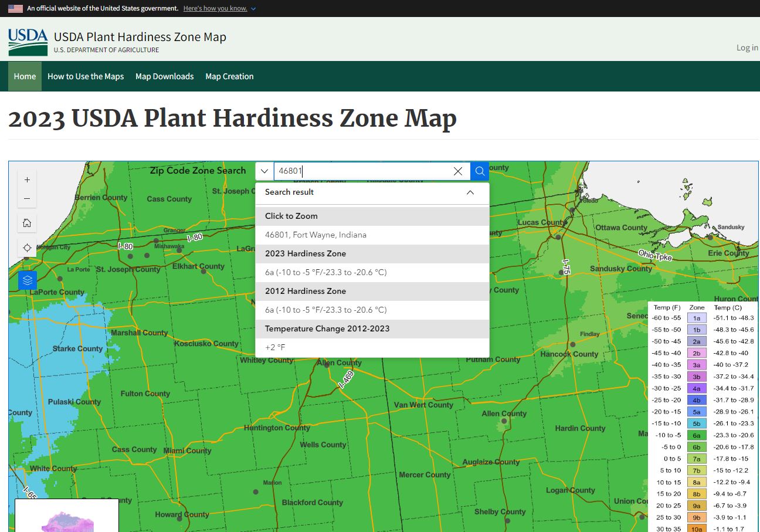
Task: Open How to Use the Maps
Action: click(x=86, y=76)
